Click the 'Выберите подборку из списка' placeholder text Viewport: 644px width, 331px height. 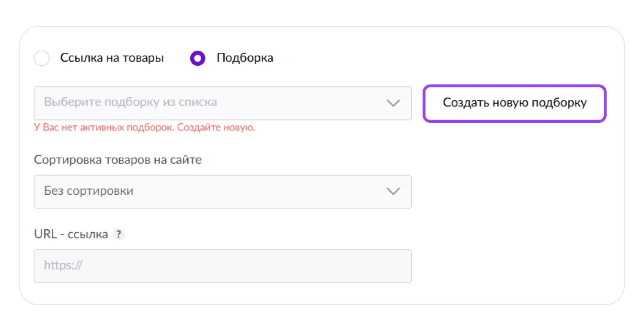click(130, 102)
